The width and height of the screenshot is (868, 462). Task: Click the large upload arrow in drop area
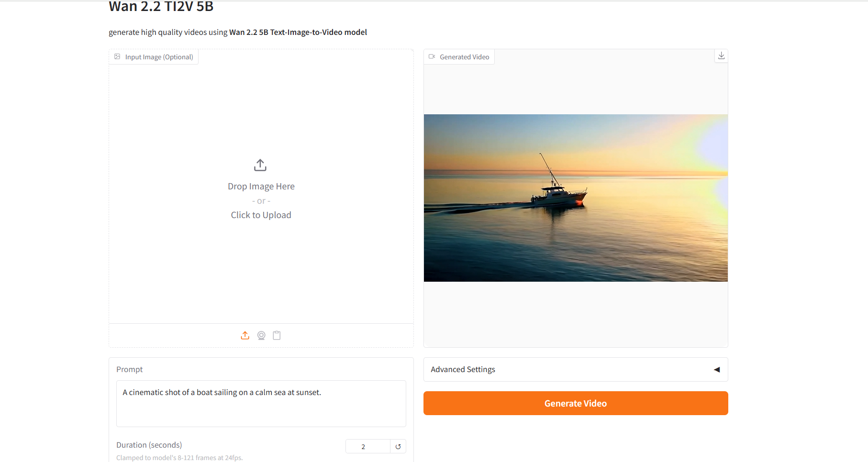click(x=260, y=165)
